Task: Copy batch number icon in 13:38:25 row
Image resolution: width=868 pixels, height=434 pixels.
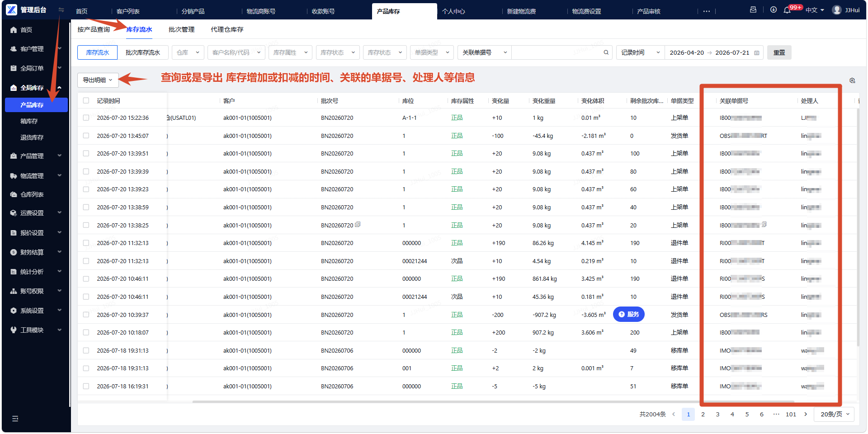Action: click(358, 224)
